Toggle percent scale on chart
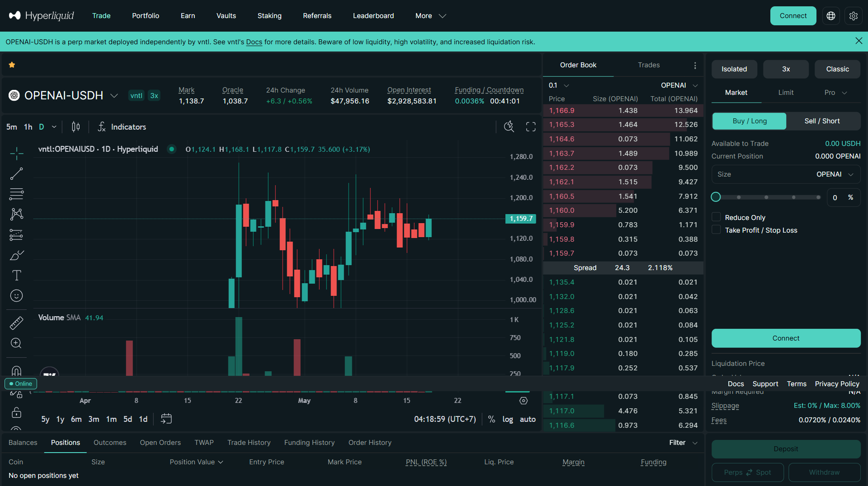 [491, 419]
